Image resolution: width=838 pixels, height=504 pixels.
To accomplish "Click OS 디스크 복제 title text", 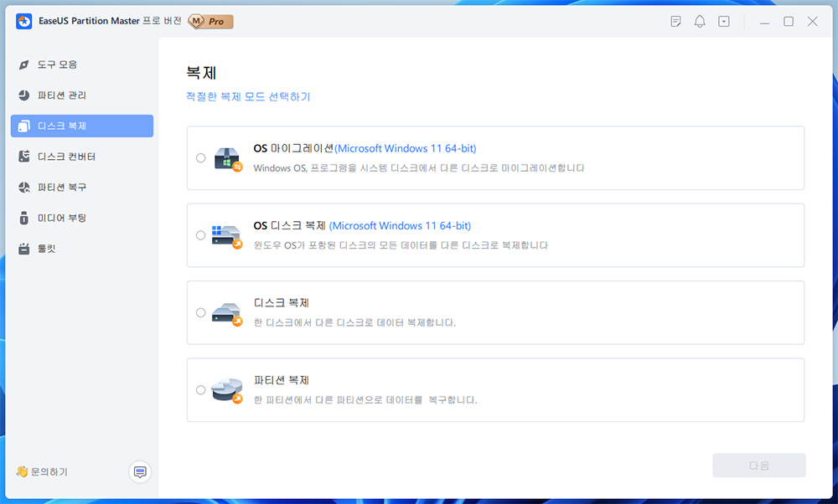I will coord(289,226).
